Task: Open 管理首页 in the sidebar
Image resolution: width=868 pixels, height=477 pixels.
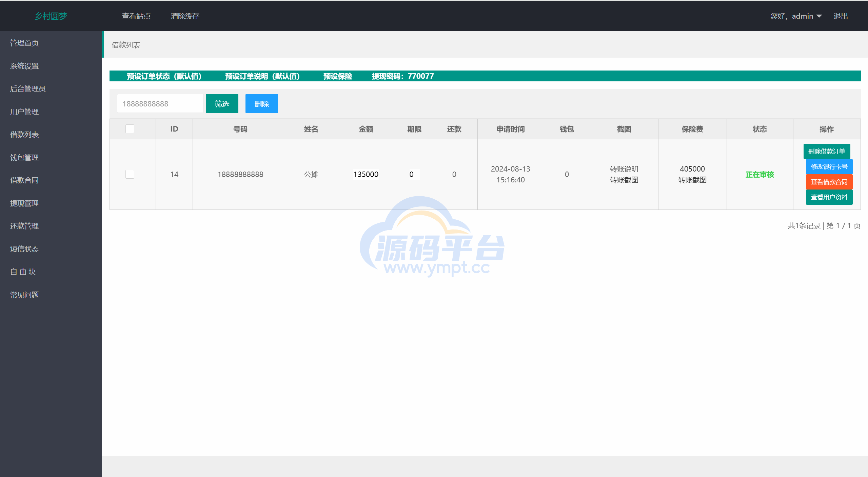Action: [24, 43]
